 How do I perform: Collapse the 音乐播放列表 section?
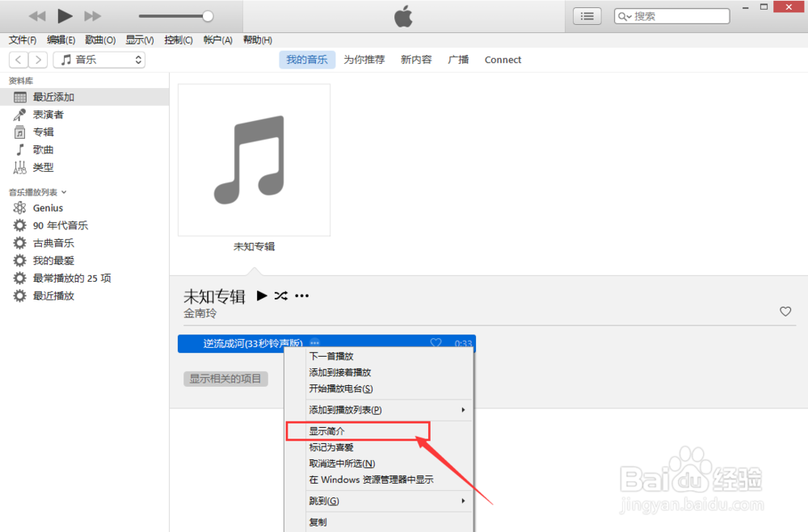pos(63,192)
